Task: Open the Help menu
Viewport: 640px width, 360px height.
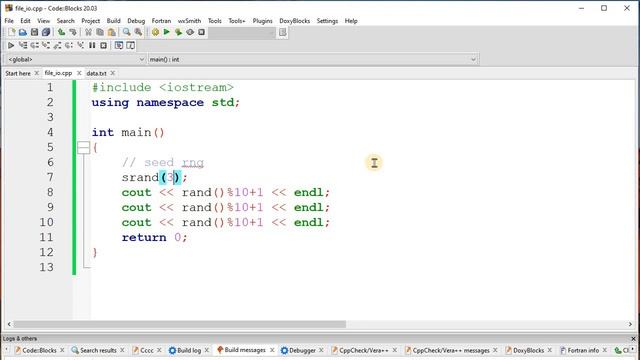Action: (351, 21)
